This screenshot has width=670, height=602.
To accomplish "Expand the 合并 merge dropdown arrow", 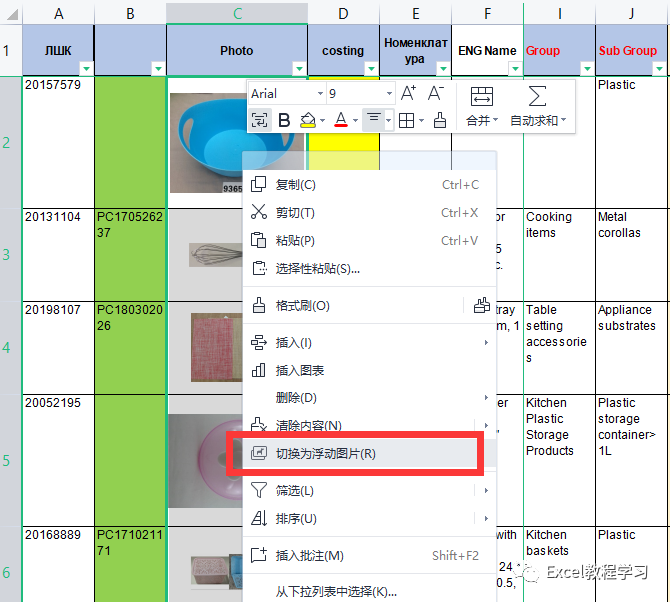I will point(495,120).
